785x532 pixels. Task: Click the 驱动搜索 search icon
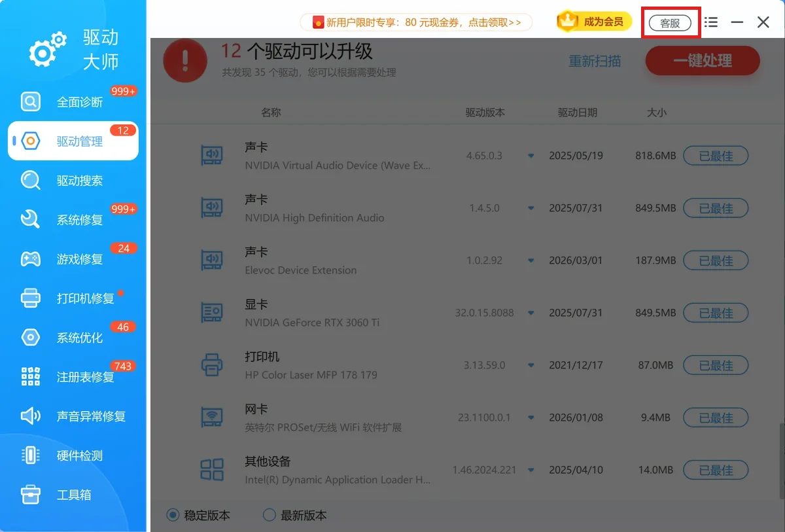[31, 181]
